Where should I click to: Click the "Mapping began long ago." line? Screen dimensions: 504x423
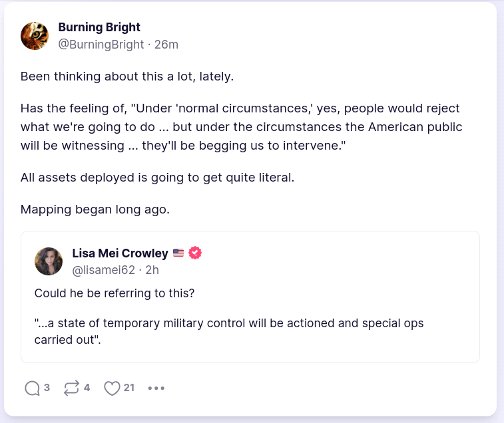click(x=95, y=210)
